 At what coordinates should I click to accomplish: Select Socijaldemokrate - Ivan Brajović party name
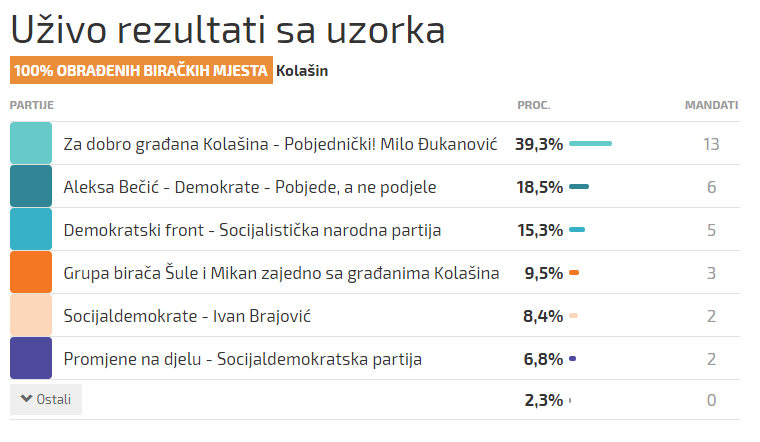(x=188, y=316)
